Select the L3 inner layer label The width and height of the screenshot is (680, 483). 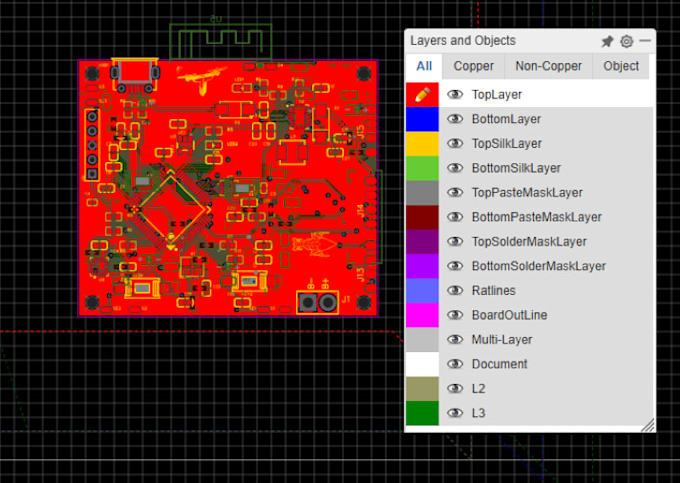pos(478,413)
